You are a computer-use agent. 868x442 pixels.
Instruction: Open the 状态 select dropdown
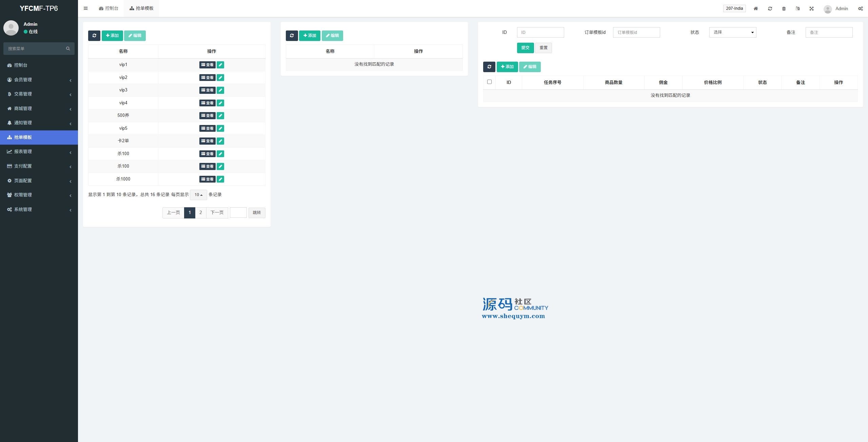[732, 33]
